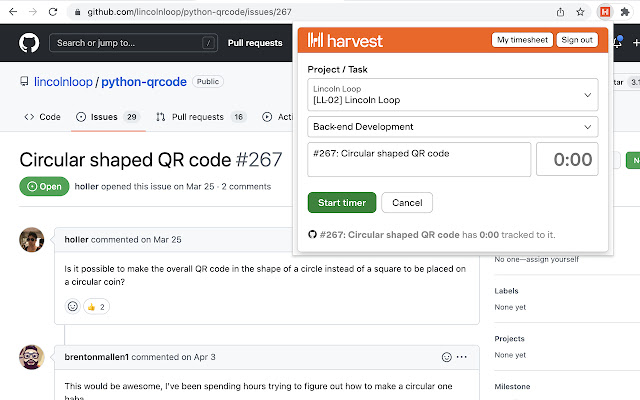Open repository Pull requests tab
Image resolution: width=640 pixels, height=400 pixels.
pos(201,117)
